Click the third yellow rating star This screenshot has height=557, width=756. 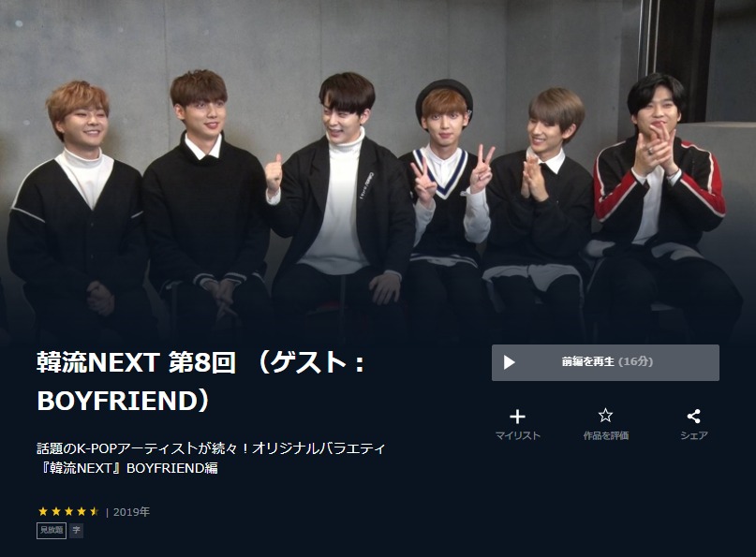click(68, 511)
